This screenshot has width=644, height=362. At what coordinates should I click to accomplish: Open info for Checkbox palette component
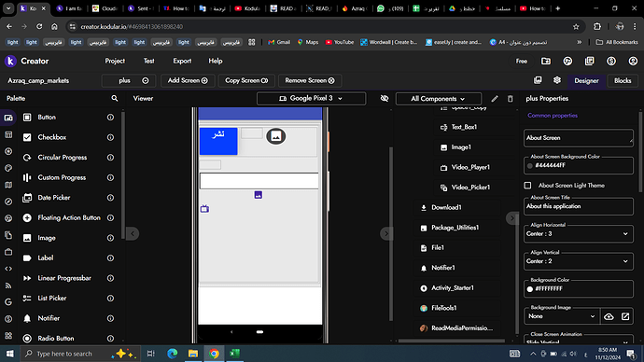coord(110,137)
